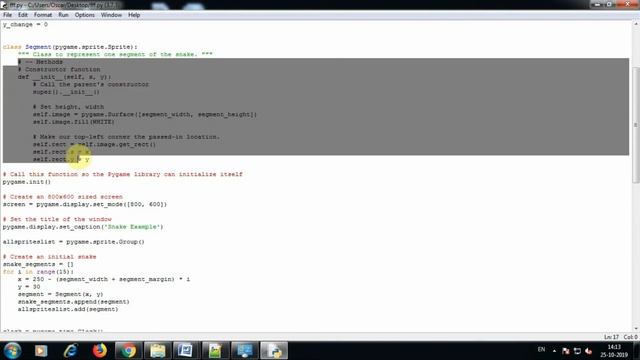The height and width of the screenshot is (360, 640).
Task: Click the line 'pygame.init()'
Action: (27, 182)
